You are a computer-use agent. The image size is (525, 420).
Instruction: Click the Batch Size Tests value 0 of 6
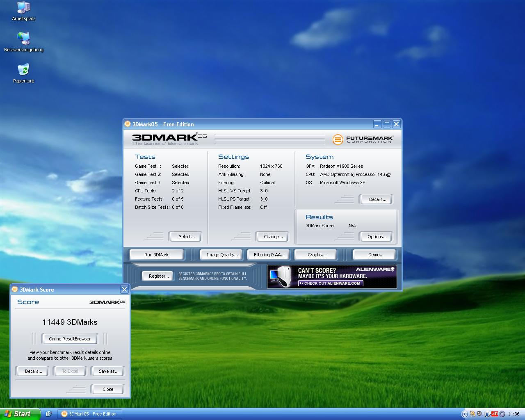click(x=178, y=207)
